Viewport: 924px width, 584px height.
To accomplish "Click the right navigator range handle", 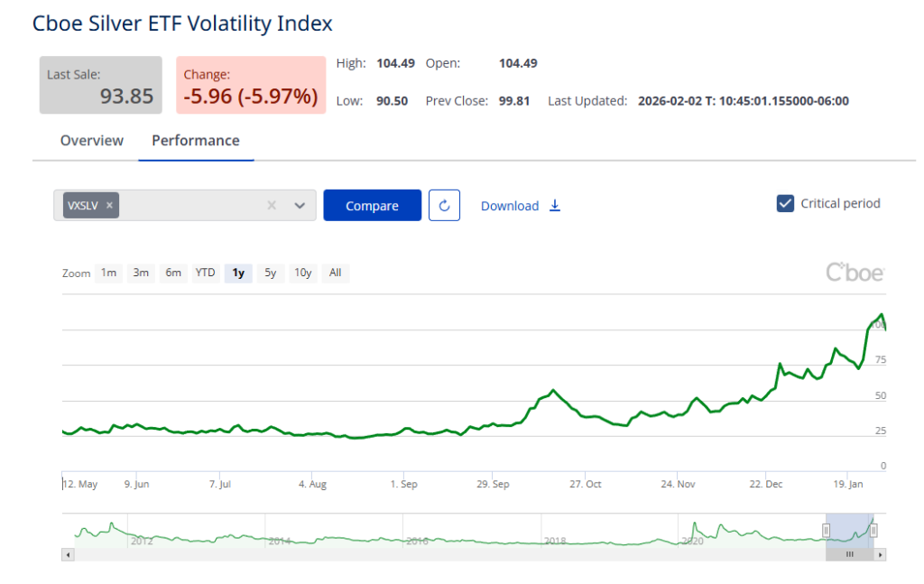I will click(x=873, y=531).
